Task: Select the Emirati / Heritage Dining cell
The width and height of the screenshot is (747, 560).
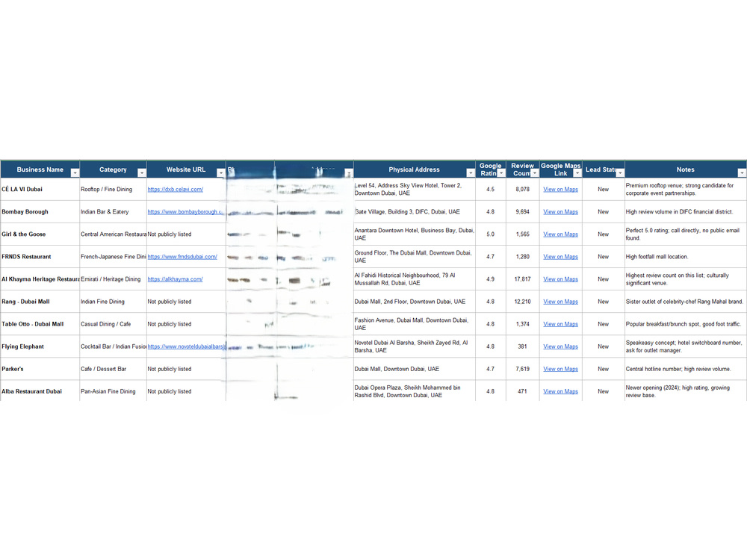Action: pos(113,279)
